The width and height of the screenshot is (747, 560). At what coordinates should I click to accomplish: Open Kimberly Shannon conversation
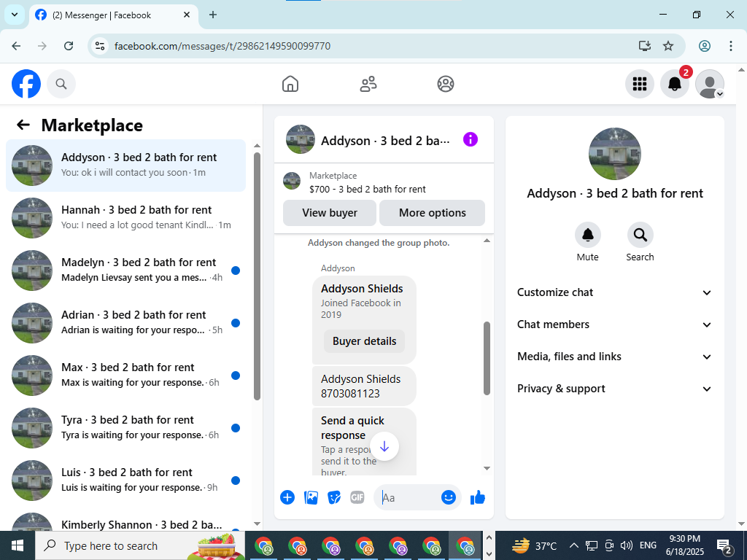coord(125,521)
